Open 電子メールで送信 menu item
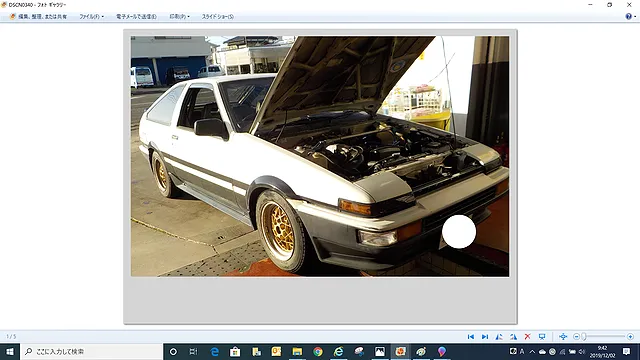 click(x=136, y=17)
